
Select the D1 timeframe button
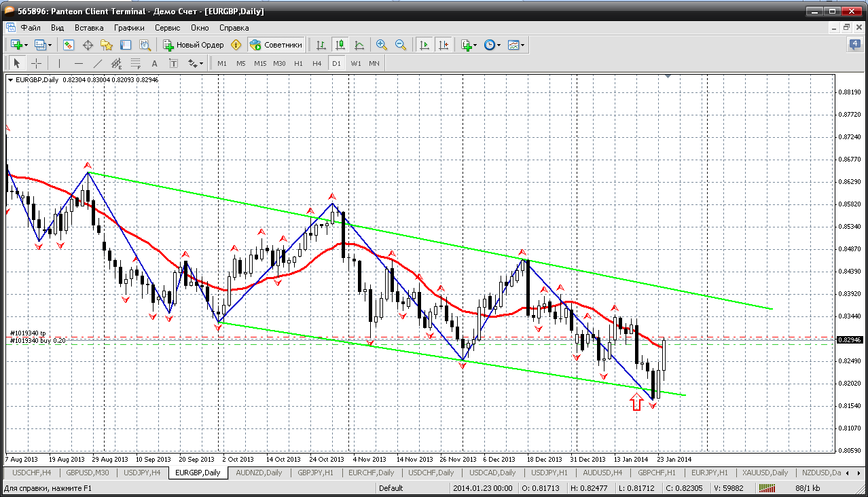click(x=336, y=63)
